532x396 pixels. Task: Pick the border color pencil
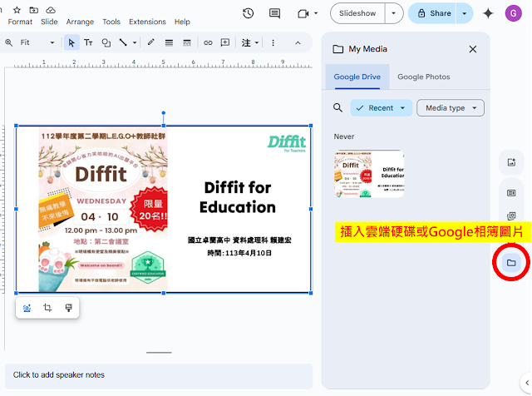click(151, 42)
